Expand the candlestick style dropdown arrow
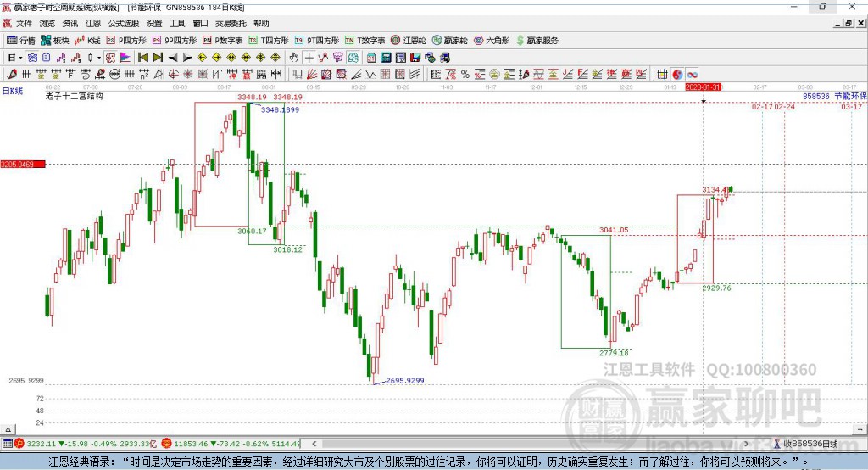The width and height of the screenshot is (868, 470). click(x=99, y=57)
